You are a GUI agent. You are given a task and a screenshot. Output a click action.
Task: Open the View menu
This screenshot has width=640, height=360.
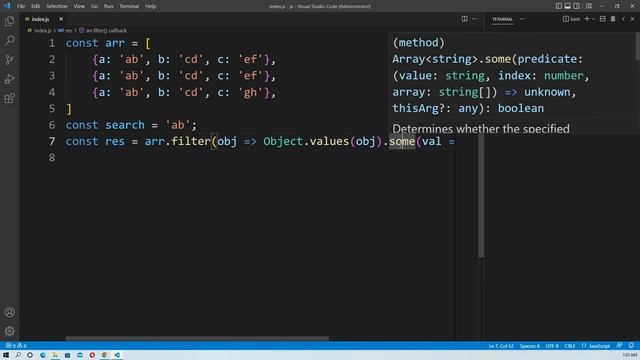click(x=79, y=6)
